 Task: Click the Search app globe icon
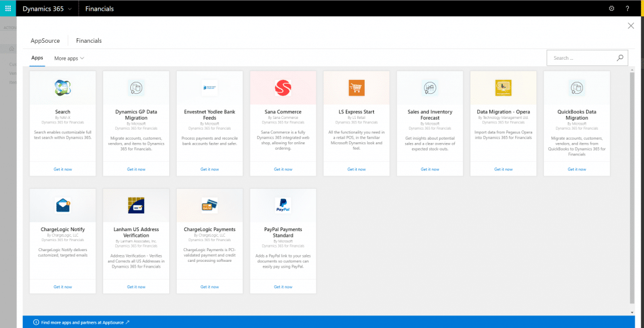[x=62, y=88]
